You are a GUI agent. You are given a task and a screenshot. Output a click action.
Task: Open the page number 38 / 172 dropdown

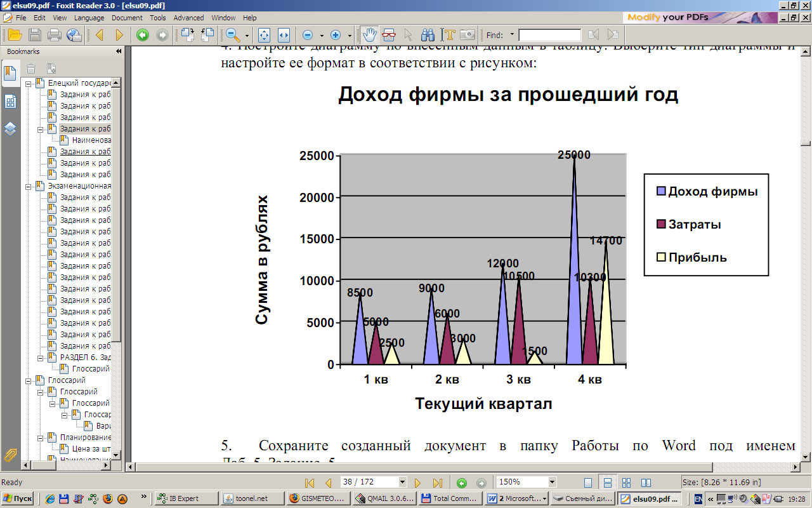tap(402, 482)
